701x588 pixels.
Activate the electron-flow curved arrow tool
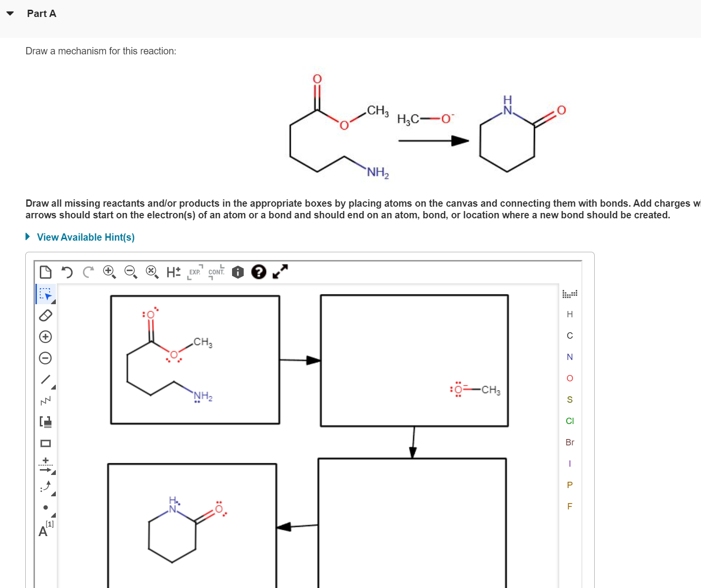(x=45, y=486)
